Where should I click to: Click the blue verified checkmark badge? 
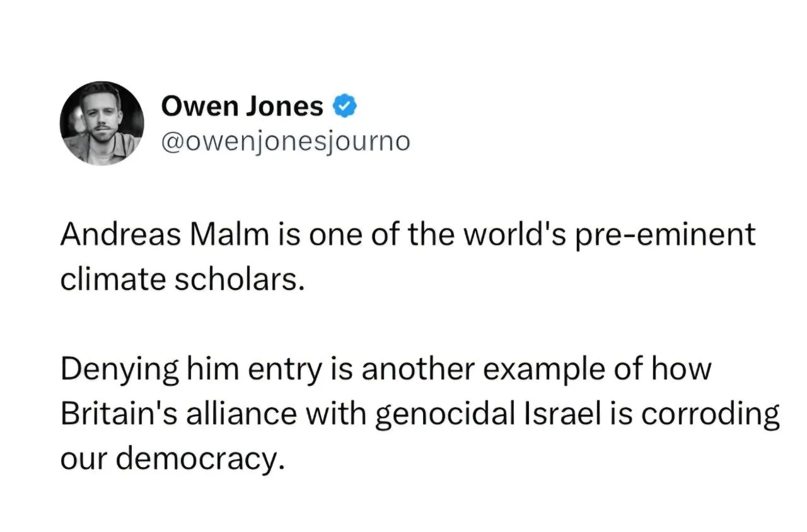pos(345,107)
